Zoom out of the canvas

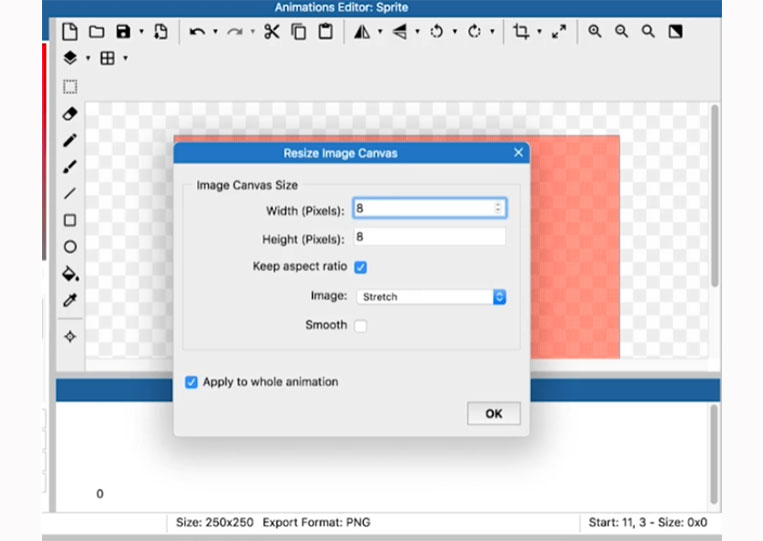[621, 32]
